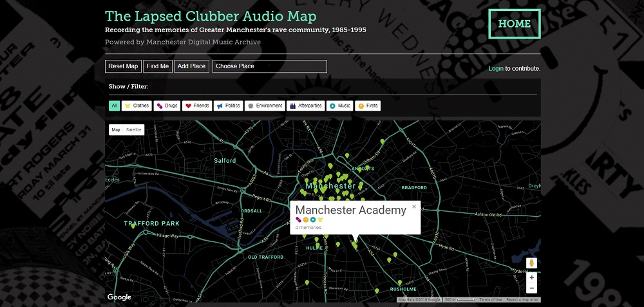
Task: Show only Politics memories
Action: click(228, 106)
